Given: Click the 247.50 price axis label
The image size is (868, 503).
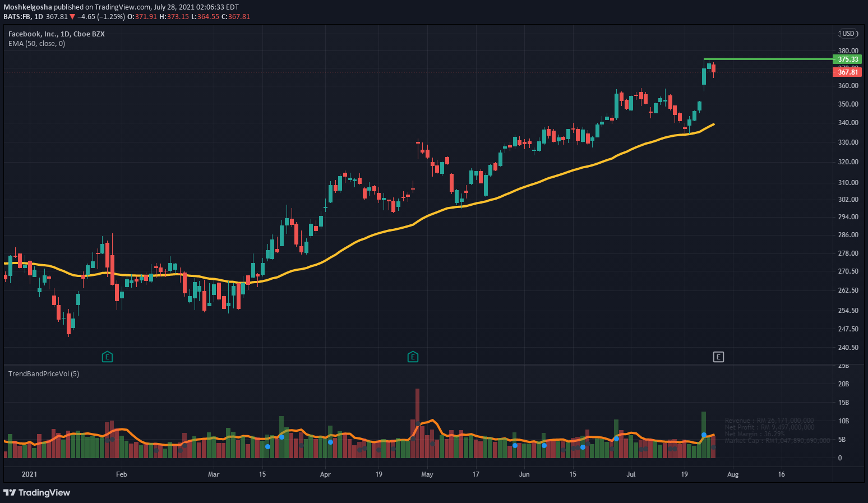Looking at the screenshot, I should pyautogui.click(x=848, y=329).
